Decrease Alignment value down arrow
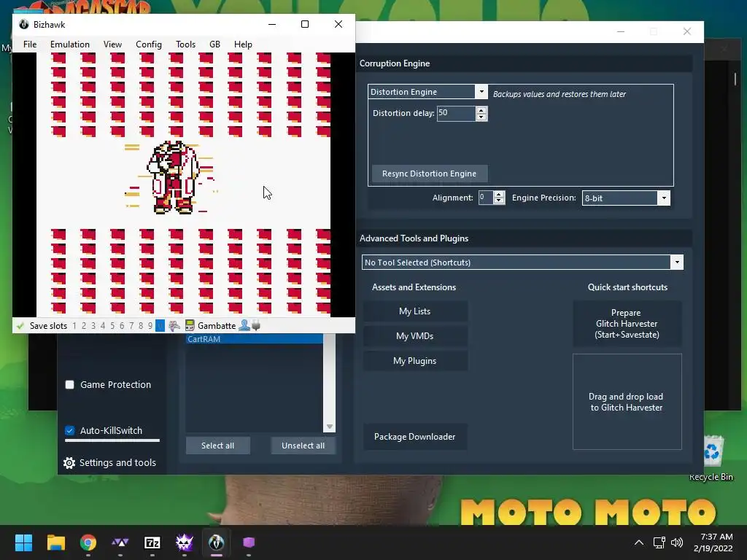Viewport: 747px width, 560px height. pos(499,201)
